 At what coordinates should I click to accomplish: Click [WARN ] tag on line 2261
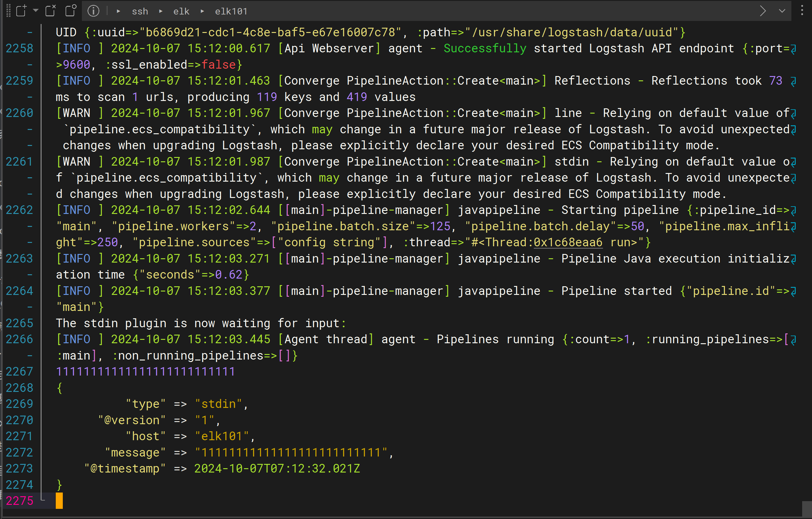coord(80,162)
